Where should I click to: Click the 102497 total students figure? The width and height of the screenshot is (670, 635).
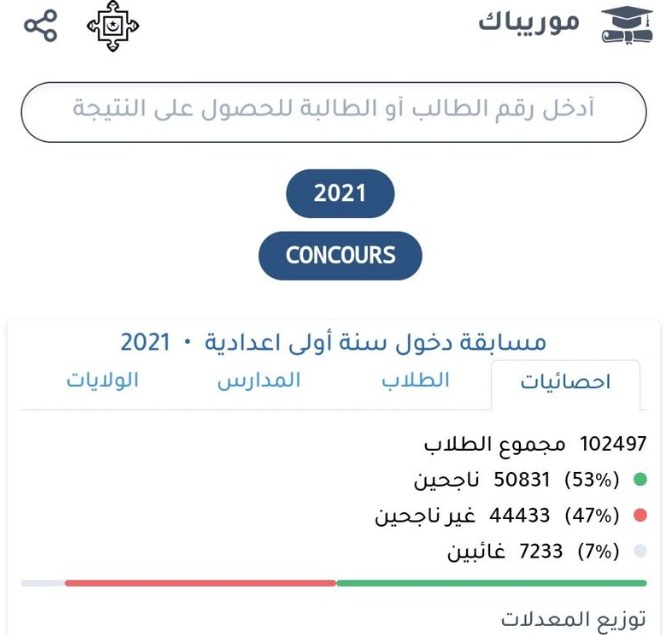coord(613,444)
